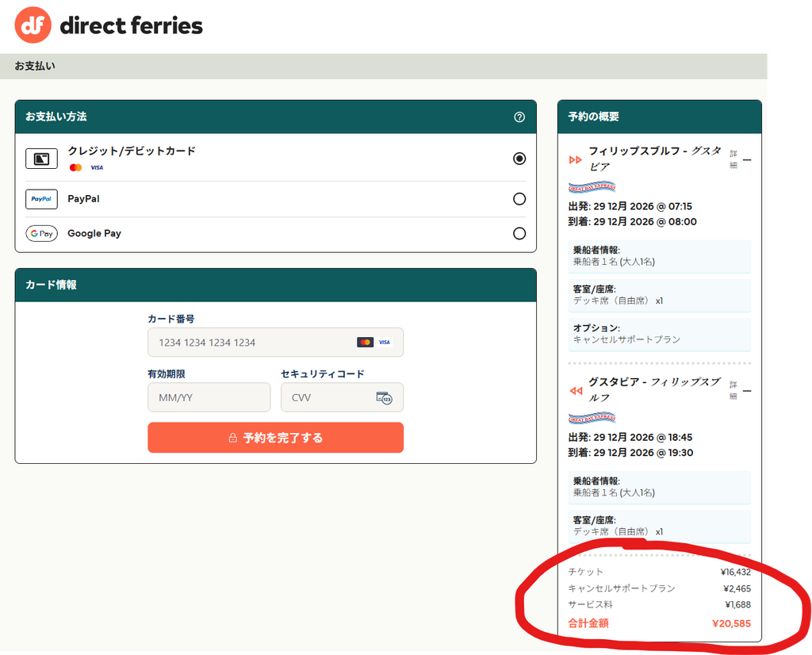The height and width of the screenshot is (655, 812).
Task: Click the 予約を完了する button
Action: (x=275, y=438)
